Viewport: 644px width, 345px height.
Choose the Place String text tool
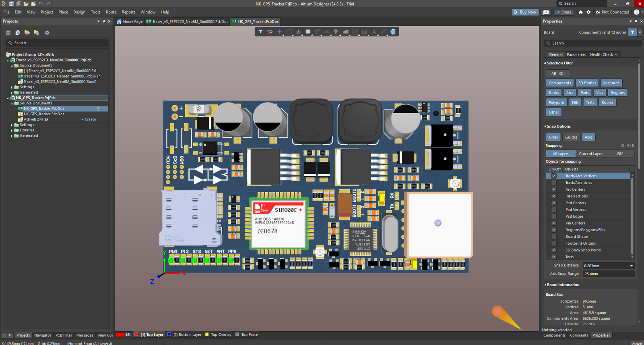[374, 32]
